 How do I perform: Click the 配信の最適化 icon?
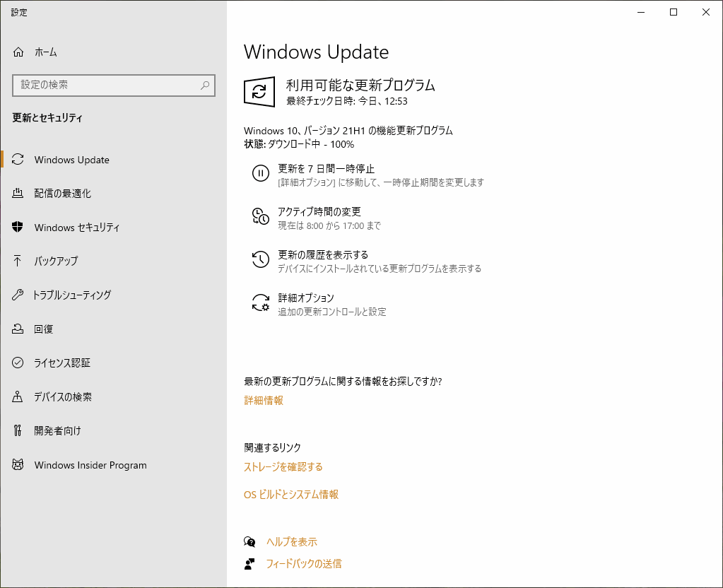click(x=18, y=193)
